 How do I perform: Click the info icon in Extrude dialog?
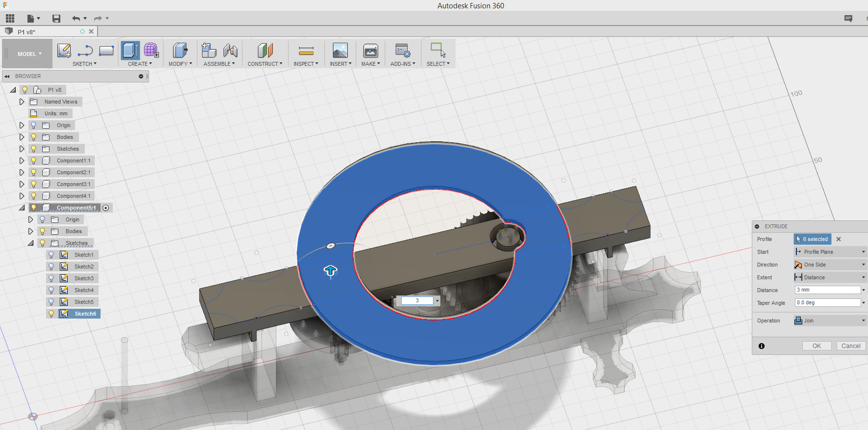(762, 346)
